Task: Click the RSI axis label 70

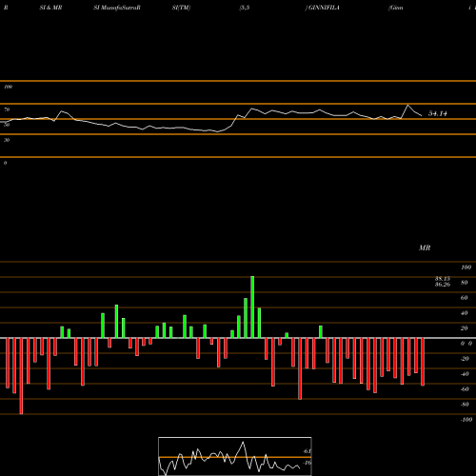Action: [7, 109]
